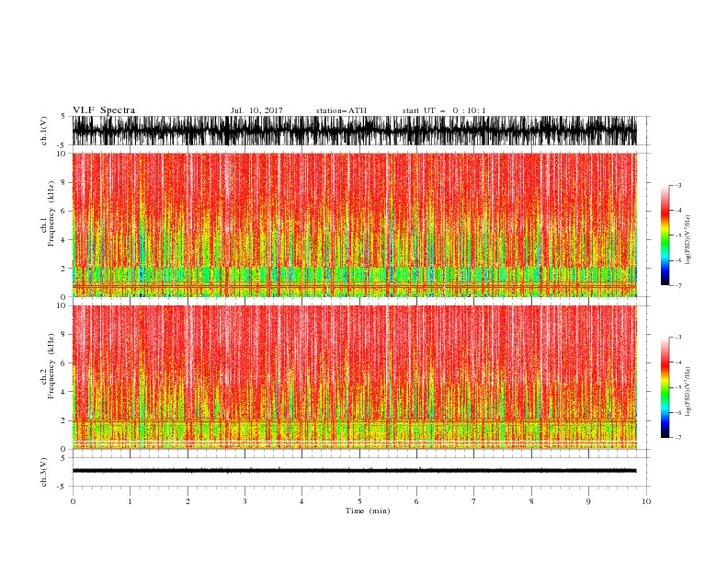
Task: Click time axis tick label '3'
Action: click(245, 501)
